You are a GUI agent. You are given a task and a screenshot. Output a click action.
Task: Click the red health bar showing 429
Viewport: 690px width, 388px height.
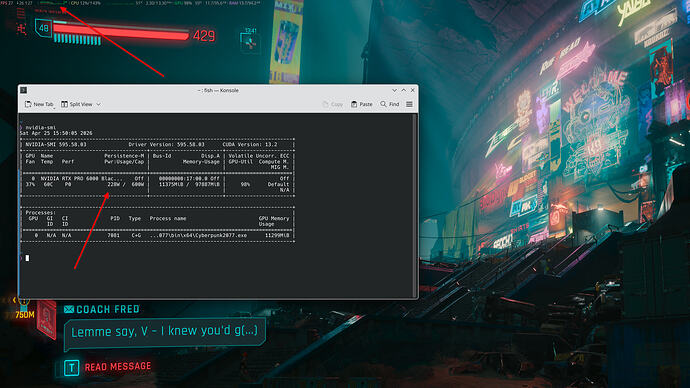click(x=122, y=33)
